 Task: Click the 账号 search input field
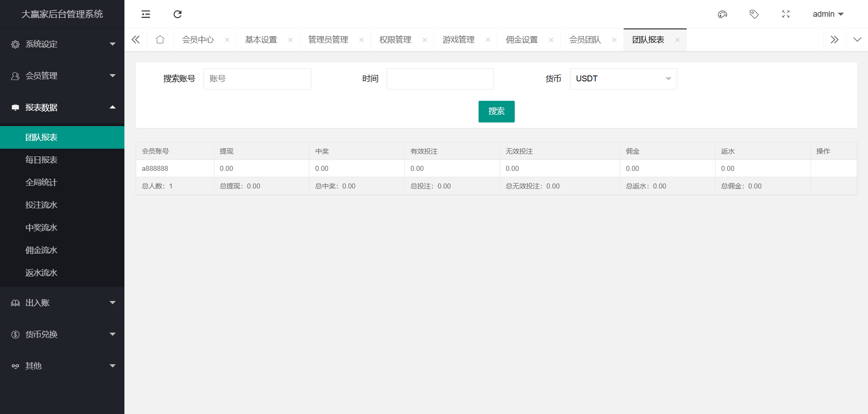(257, 79)
